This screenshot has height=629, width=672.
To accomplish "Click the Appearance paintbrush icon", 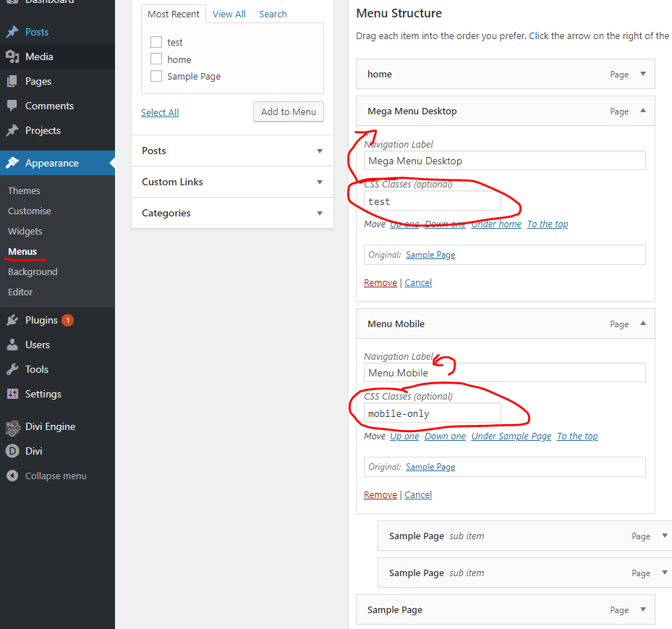I will pyautogui.click(x=12, y=163).
